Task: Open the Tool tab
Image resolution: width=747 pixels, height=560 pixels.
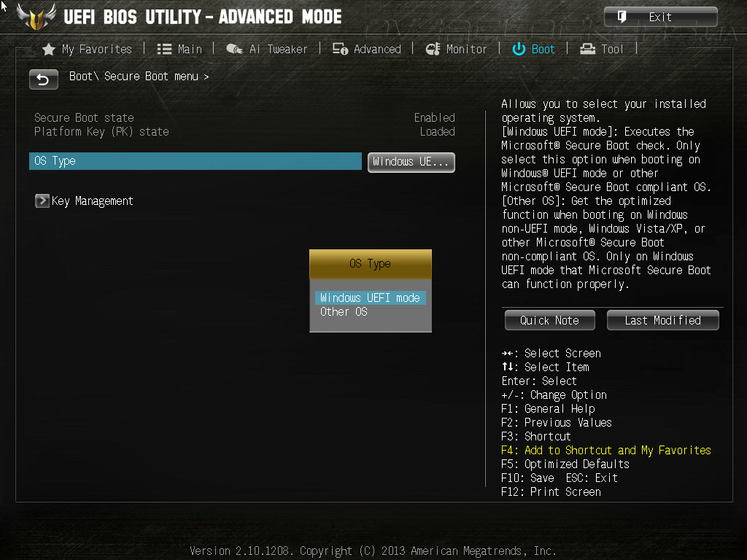Action: (601, 49)
